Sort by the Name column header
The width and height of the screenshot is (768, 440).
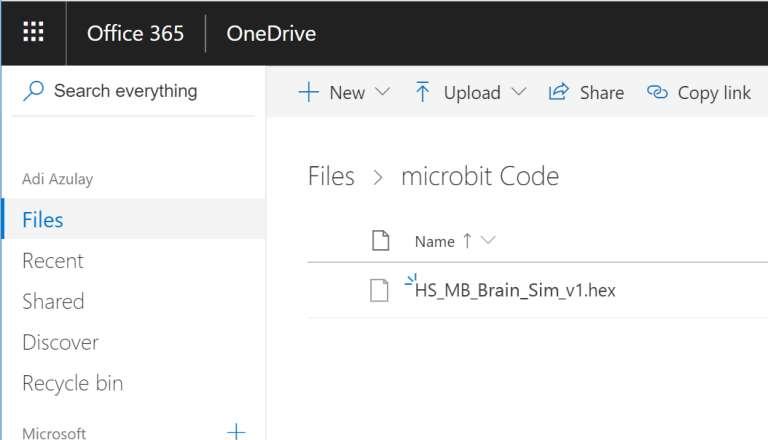(x=434, y=241)
